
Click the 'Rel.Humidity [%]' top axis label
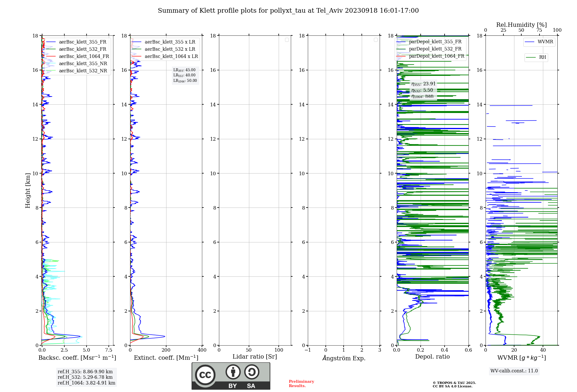click(522, 25)
